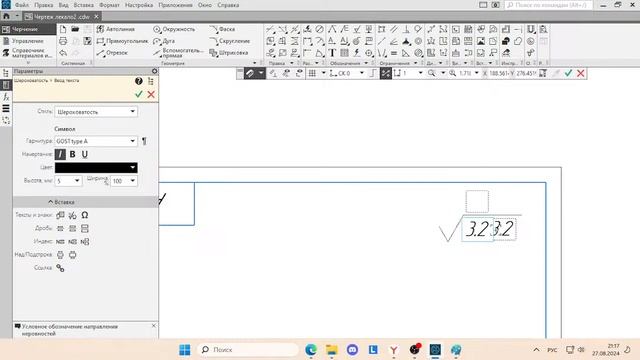The height and width of the screenshot is (360, 640).
Task: Select the Черчение toolset
Action: pyautogui.click(x=28, y=29)
